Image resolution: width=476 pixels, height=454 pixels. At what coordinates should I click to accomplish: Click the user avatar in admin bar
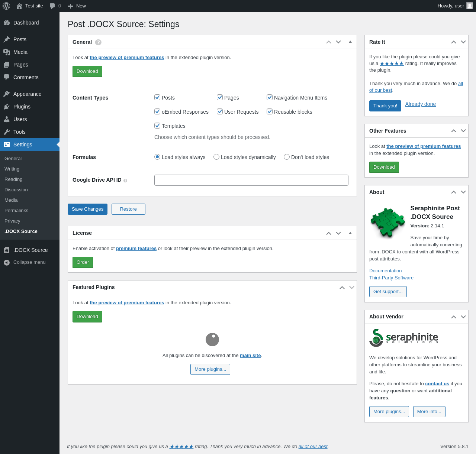[x=470, y=6]
